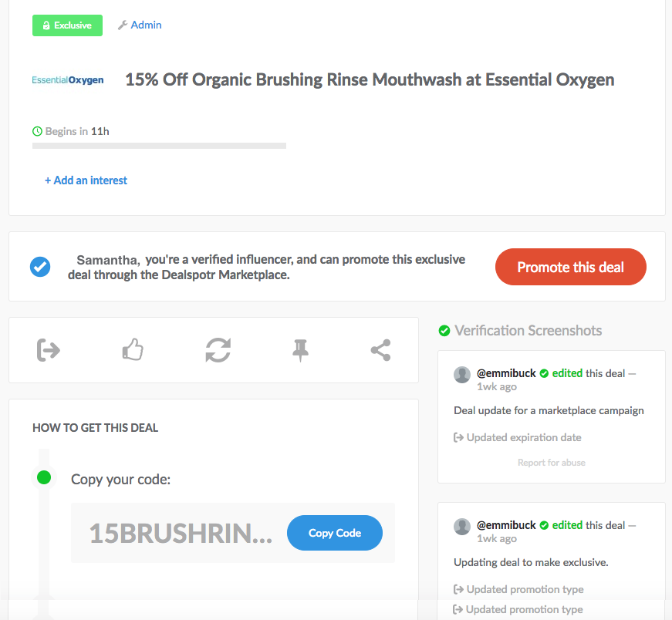Click the Add an interest link

[86, 180]
